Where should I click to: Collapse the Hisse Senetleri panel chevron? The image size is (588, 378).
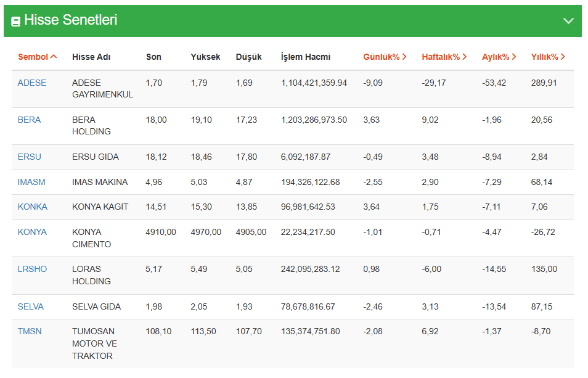[x=568, y=21]
